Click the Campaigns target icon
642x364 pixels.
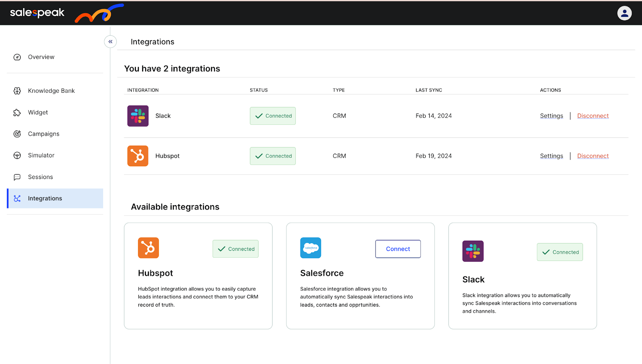click(x=17, y=134)
